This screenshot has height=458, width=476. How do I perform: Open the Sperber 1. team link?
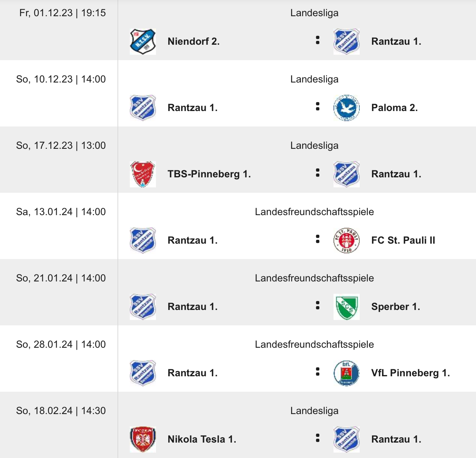[396, 306]
